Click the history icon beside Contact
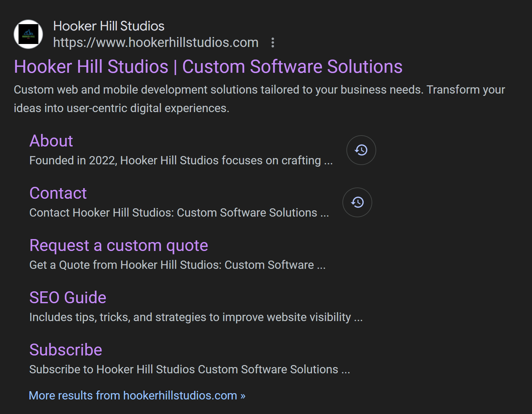 click(357, 202)
